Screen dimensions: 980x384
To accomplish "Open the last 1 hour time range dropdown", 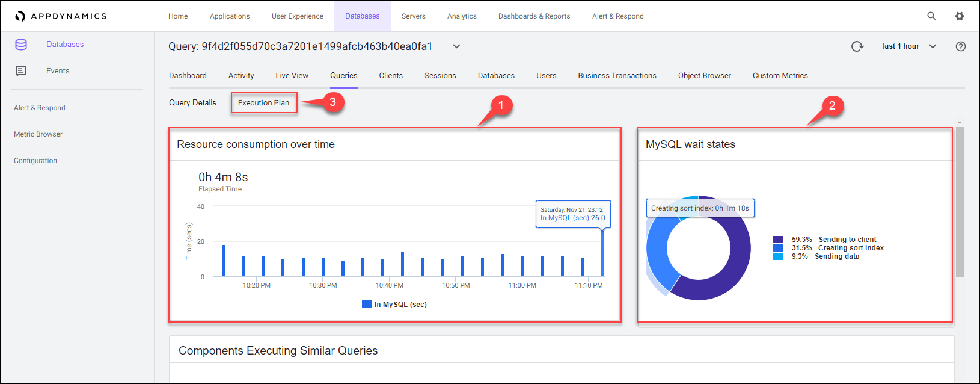I will click(908, 46).
